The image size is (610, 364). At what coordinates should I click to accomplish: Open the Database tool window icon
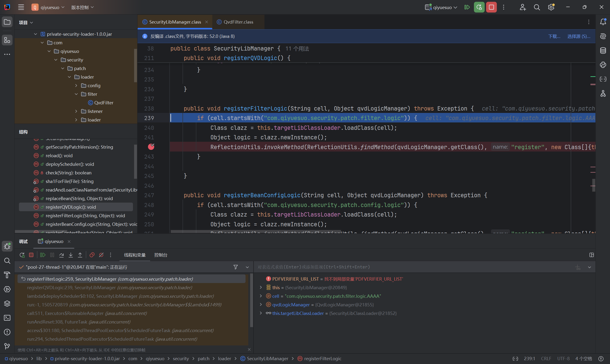(x=603, y=51)
